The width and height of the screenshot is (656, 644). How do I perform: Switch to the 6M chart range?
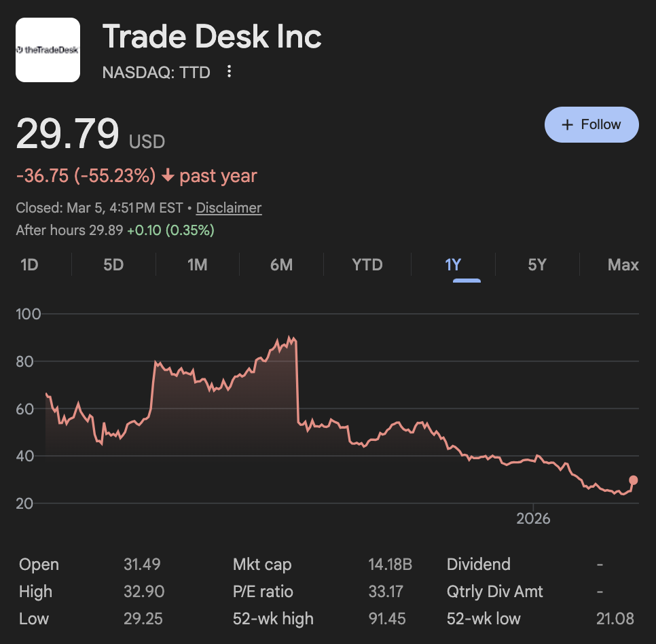click(x=281, y=264)
